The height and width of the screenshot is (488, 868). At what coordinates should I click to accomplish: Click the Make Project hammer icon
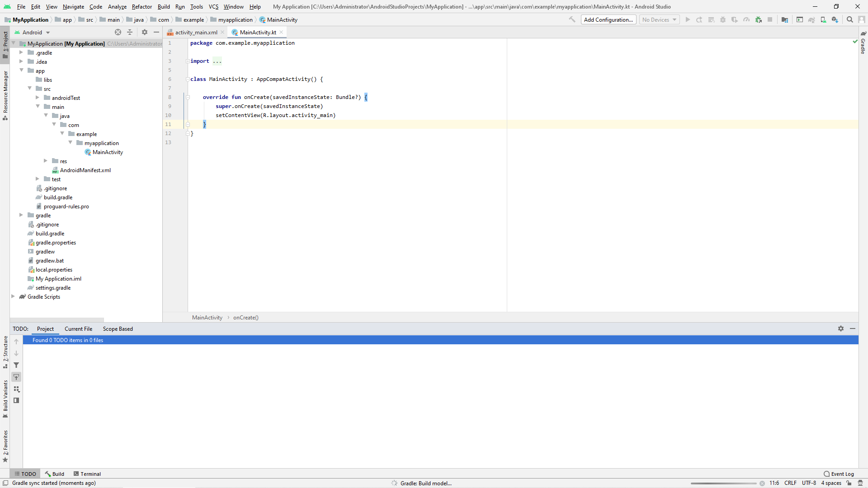click(572, 19)
